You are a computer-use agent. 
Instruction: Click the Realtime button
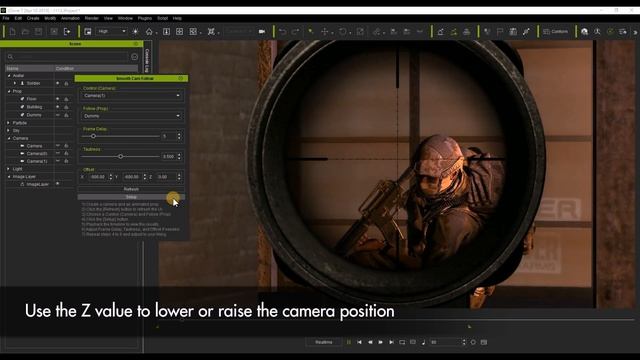coord(324,342)
